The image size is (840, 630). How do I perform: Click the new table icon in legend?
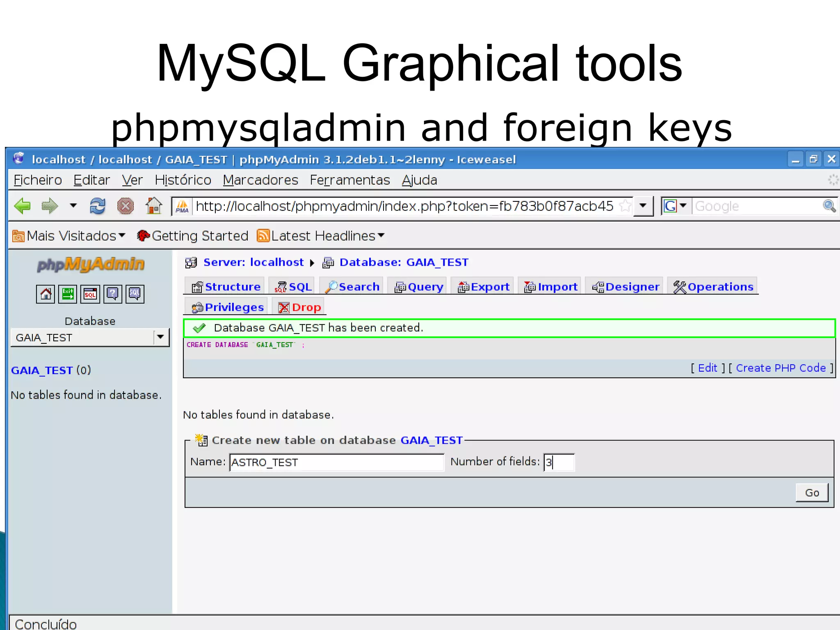coord(201,440)
